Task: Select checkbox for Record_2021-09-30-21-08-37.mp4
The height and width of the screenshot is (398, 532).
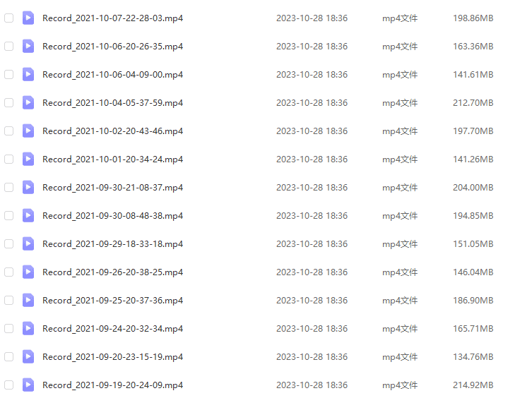Action: pos(8,188)
